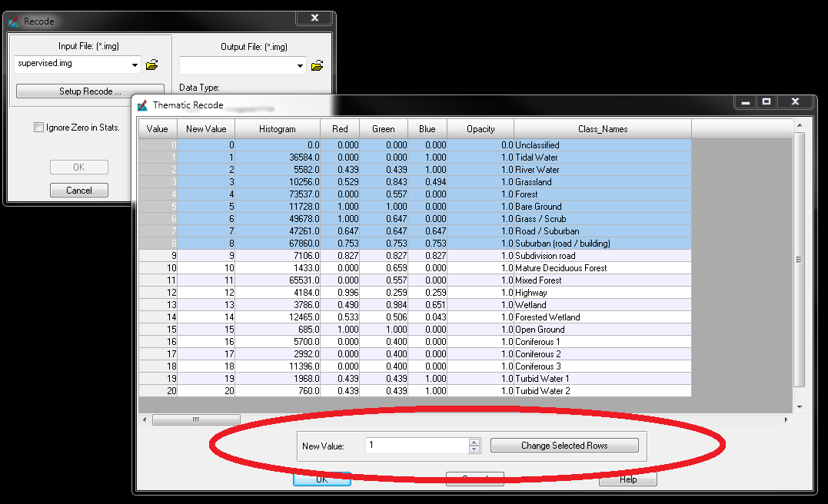
Task: Click the Subdivision road class name cell
Action: coord(603,256)
